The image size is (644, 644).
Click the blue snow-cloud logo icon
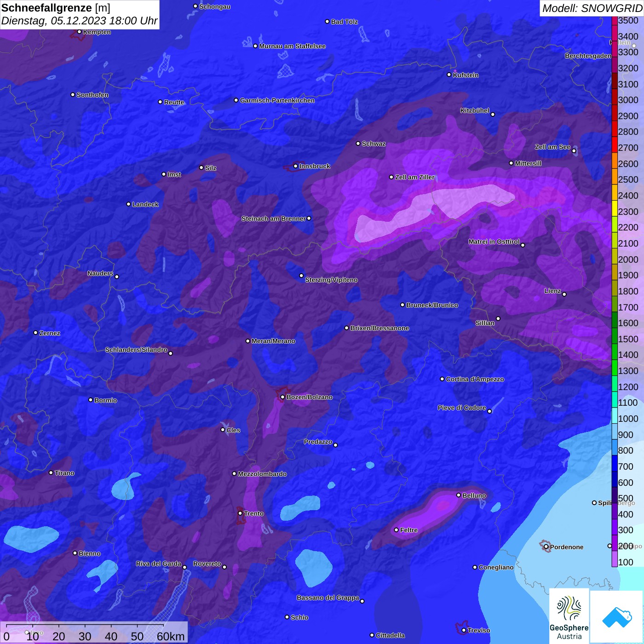(617, 616)
